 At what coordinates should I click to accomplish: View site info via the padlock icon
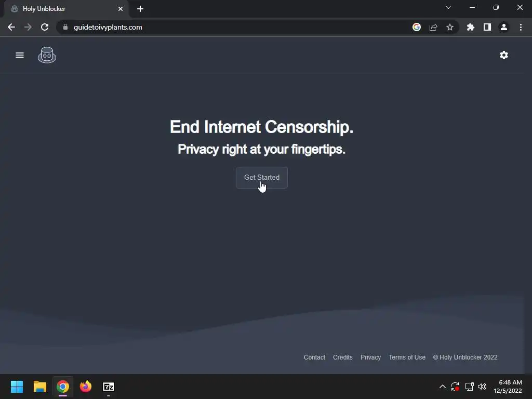point(65,27)
